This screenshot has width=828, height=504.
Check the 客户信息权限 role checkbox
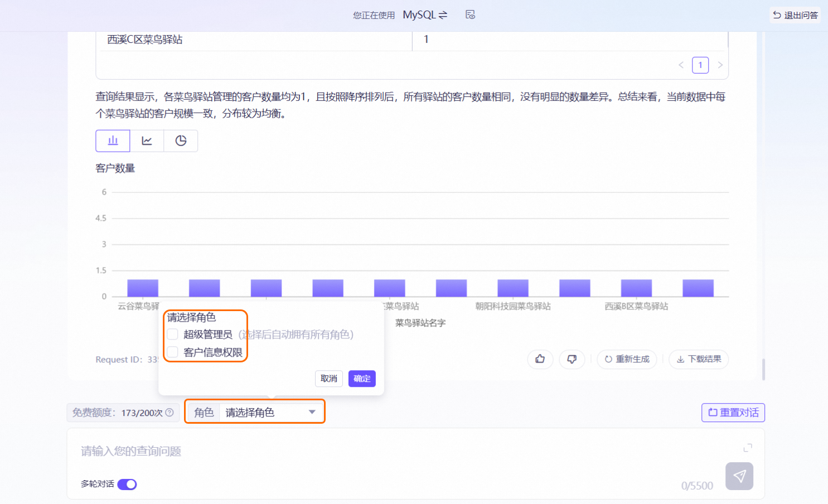pyautogui.click(x=173, y=352)
